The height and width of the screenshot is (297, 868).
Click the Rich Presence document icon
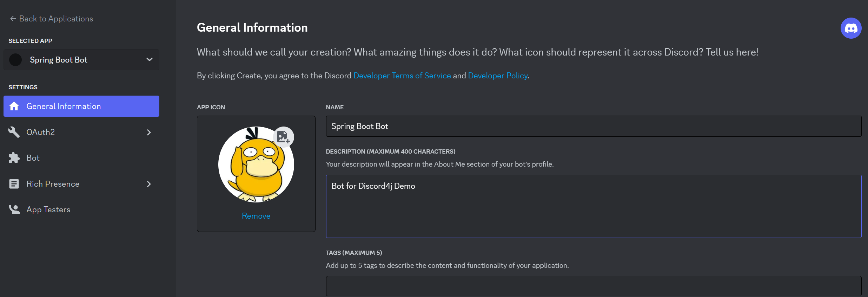(x=14, y=184)
